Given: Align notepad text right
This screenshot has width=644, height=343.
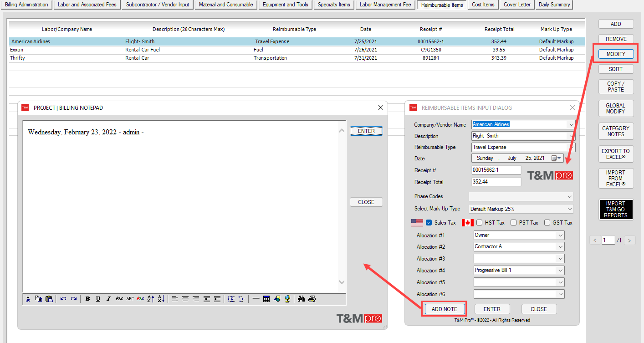Looking at the screenshot, I should tap(196, 299).
